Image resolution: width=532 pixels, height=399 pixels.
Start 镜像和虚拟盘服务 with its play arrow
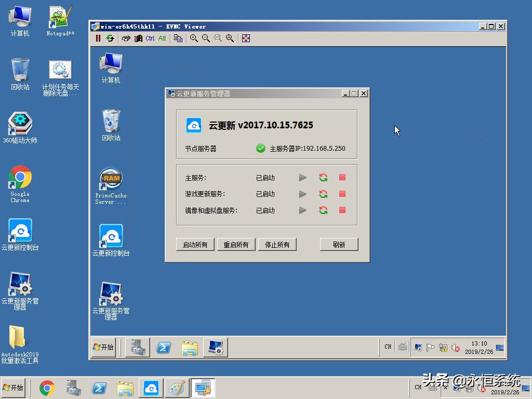click(x=303, y=210)
